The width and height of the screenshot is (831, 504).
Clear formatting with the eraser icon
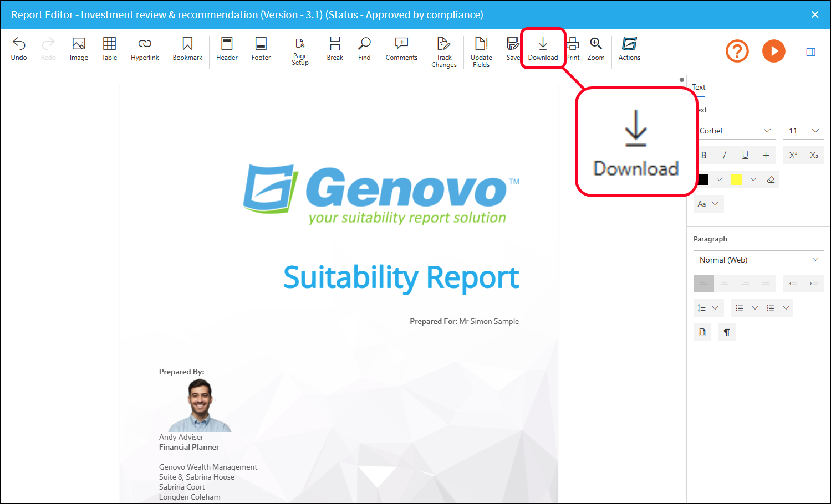(771, 179)
